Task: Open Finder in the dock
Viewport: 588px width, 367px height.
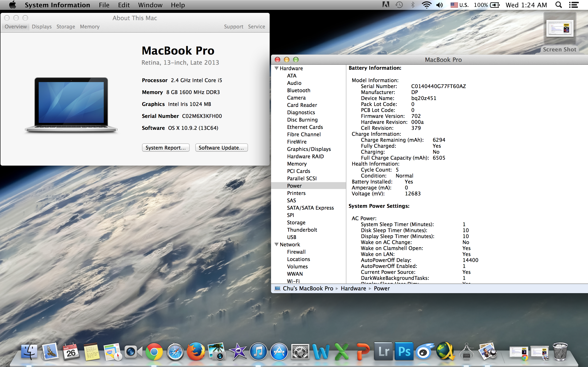Action: 29,352
